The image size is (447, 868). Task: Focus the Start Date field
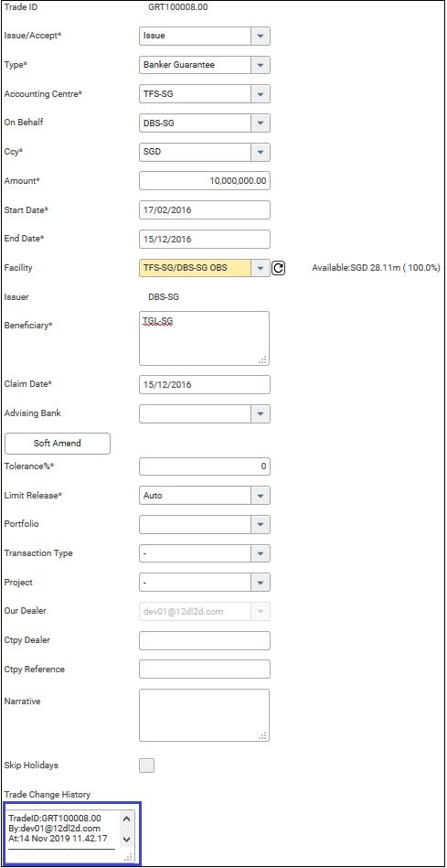click(x=205, y=210)
